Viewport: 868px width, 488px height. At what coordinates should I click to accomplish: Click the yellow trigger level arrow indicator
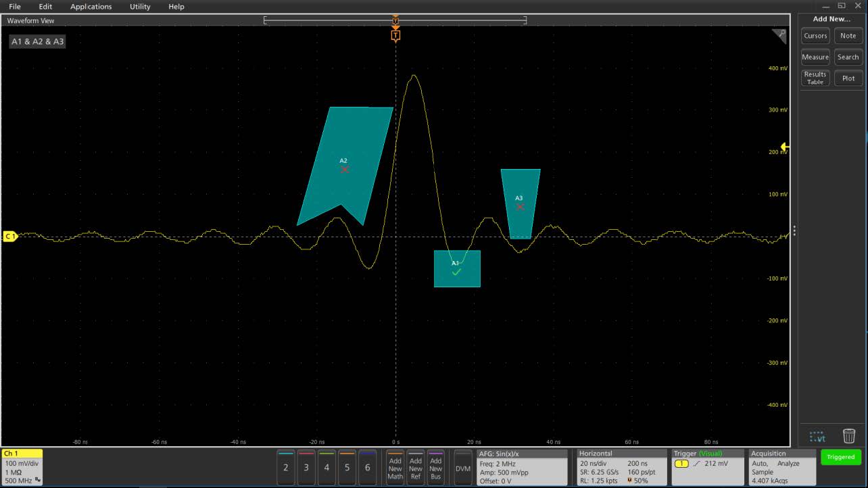(x=785, y=147)
